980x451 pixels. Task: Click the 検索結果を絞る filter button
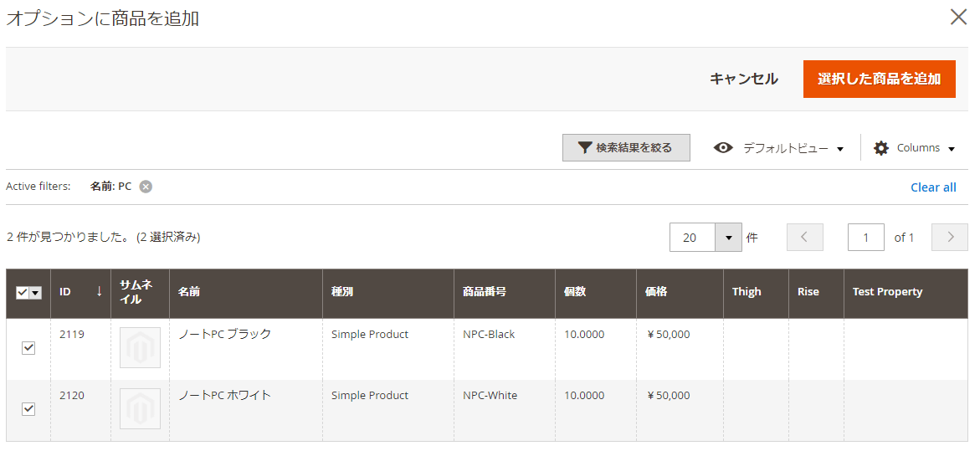tap(626, 148)
